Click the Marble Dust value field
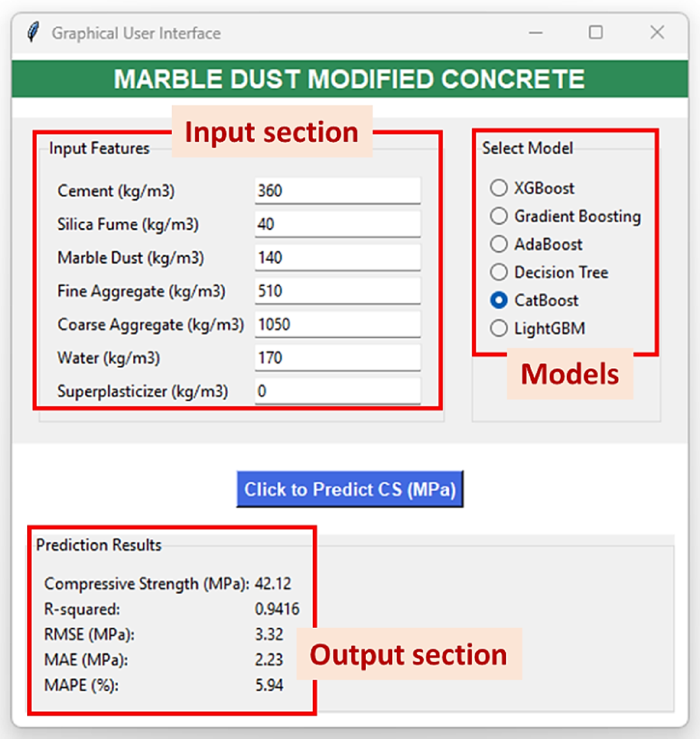Screen dimensions: 700x739 (x=337, y=258)
